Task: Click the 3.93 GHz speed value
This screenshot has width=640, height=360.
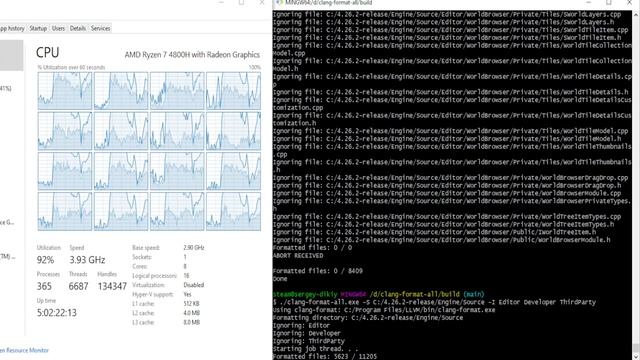Action: 87,260
